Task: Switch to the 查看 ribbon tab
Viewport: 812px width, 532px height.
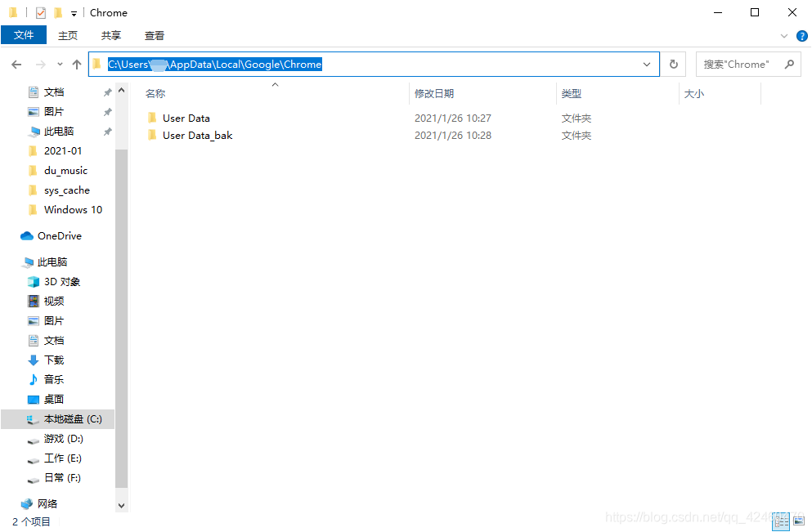Action: (x=155, y=36)
